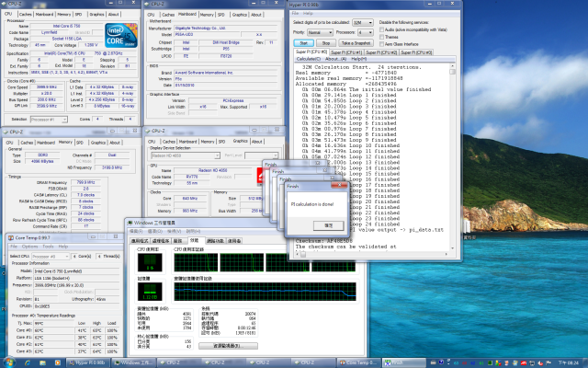Open Display Device Selection dropdown Radeon HD 4850

click(186, 155)
